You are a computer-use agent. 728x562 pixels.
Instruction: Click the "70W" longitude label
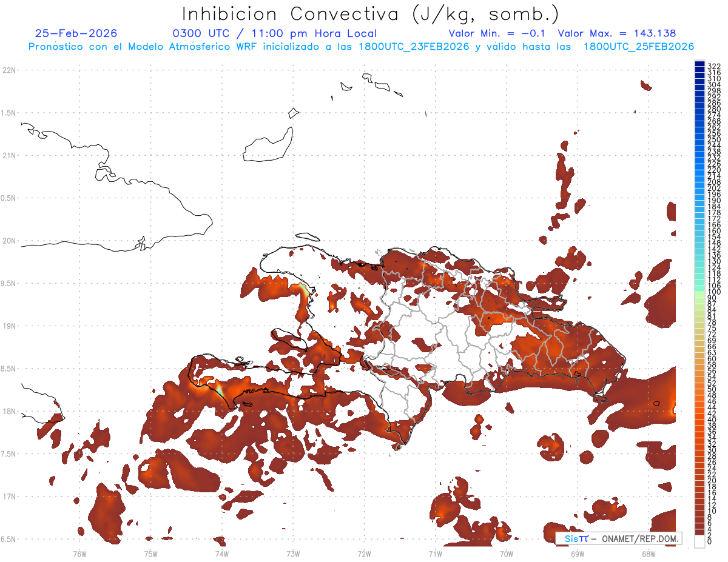coord(506,553)
